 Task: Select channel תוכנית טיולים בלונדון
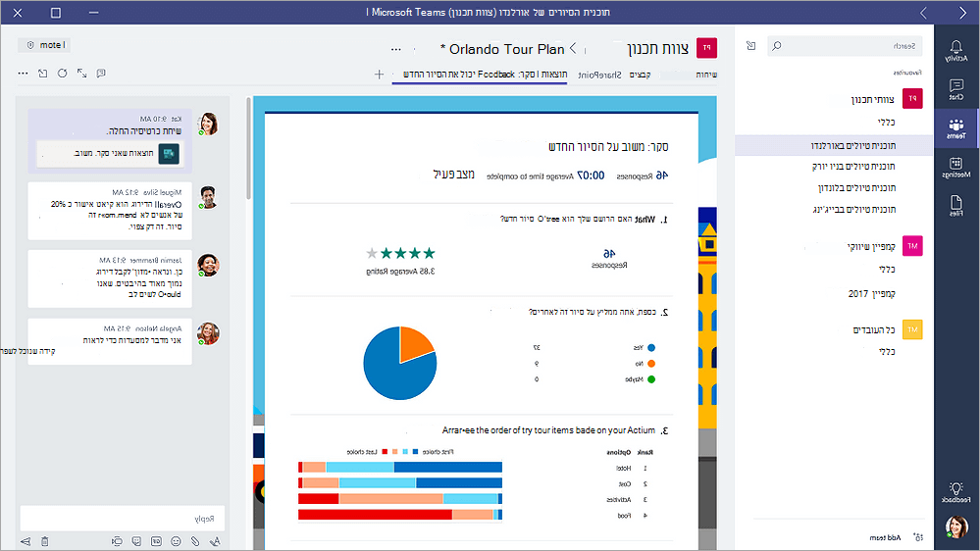coord(856,187)
